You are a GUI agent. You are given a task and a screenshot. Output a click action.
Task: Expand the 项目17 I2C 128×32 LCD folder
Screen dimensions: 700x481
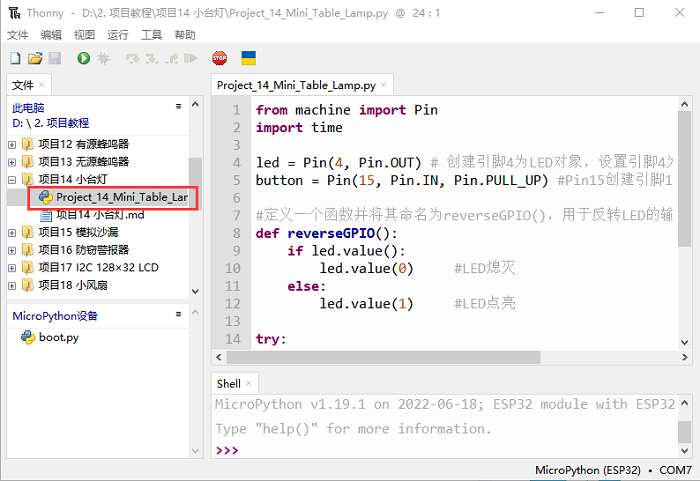pos(12,268)
